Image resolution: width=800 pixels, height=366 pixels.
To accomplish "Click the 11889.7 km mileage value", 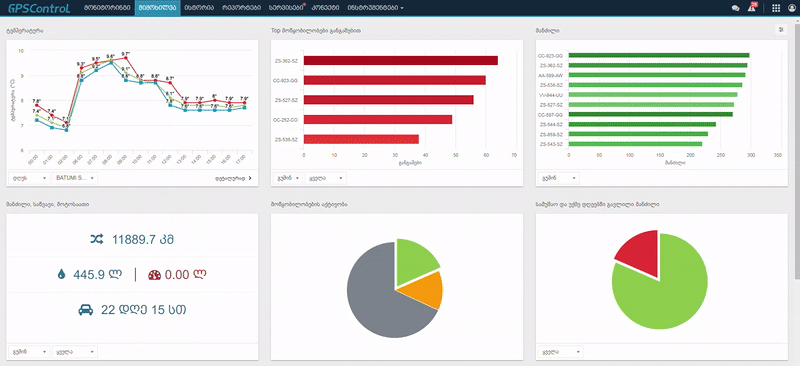I will pos(143,239).
